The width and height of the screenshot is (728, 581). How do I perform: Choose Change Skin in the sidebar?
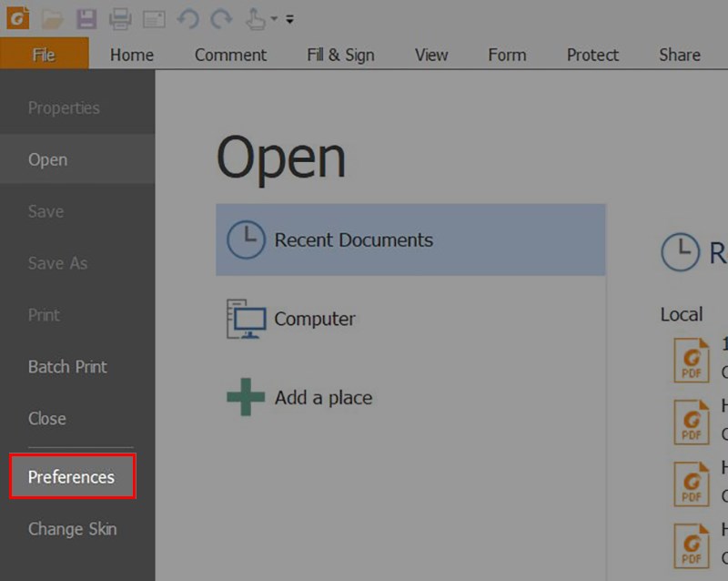73,529
